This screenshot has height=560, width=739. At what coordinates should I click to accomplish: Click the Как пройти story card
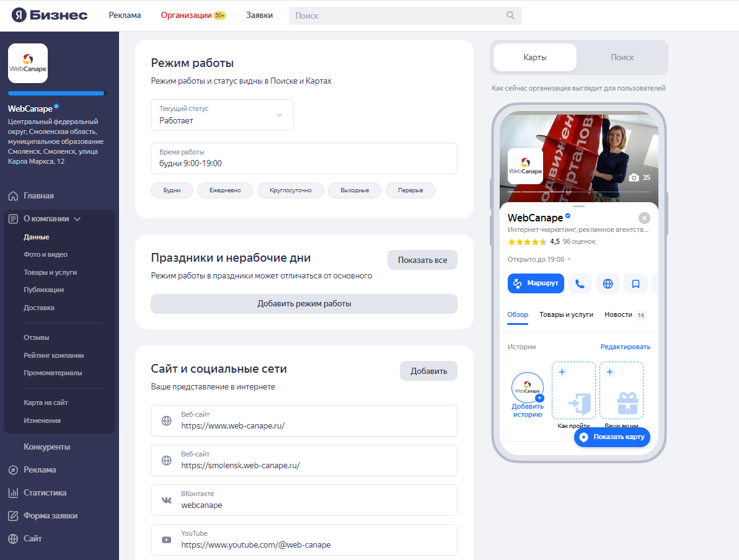(x=573, y=390)
